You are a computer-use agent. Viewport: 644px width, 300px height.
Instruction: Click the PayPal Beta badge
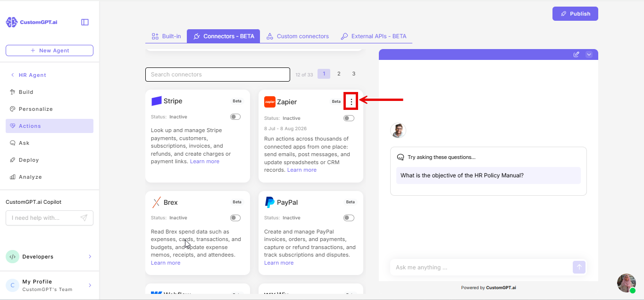click(350, 202)
